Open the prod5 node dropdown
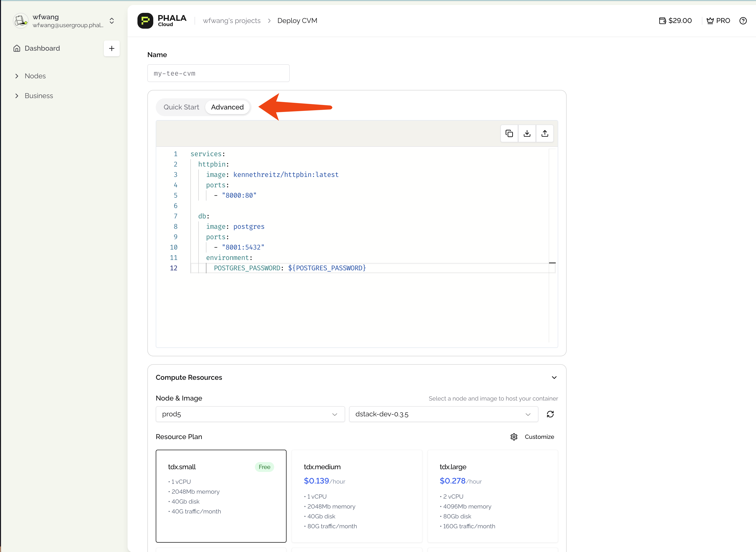The height and width of the screenshot is (552, 756). click(x=250, y=414)
